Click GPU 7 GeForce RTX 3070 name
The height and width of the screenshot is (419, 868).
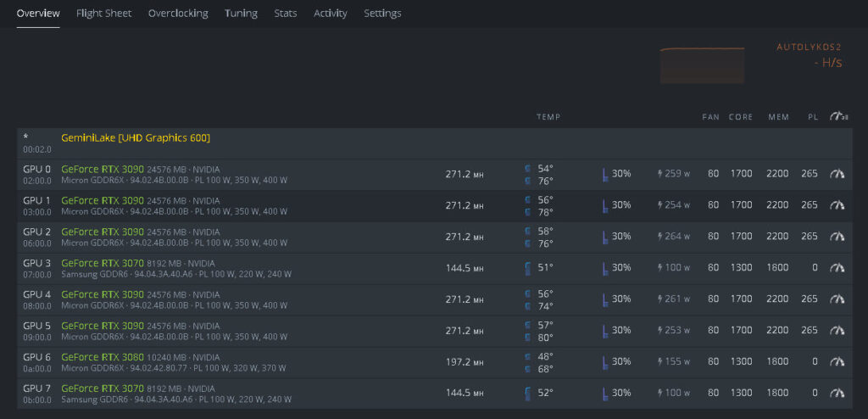[x=103, y=388]
